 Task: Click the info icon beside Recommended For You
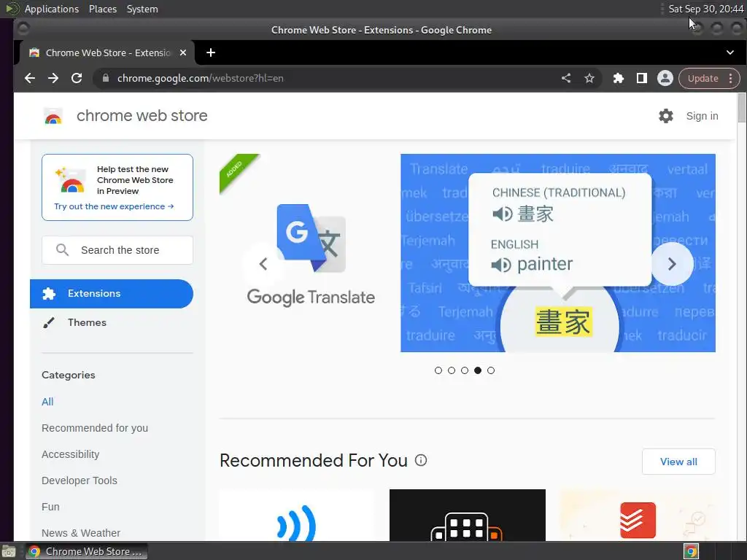coord(421,460)
